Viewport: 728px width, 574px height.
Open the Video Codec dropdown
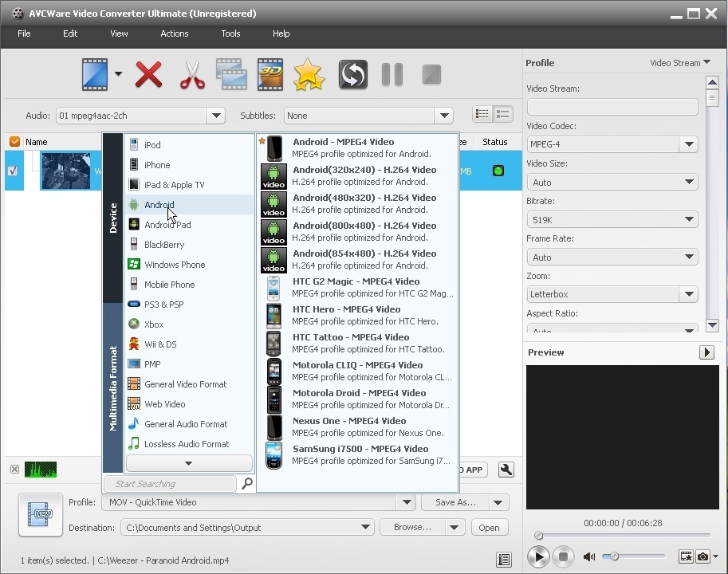pos(688,144)
